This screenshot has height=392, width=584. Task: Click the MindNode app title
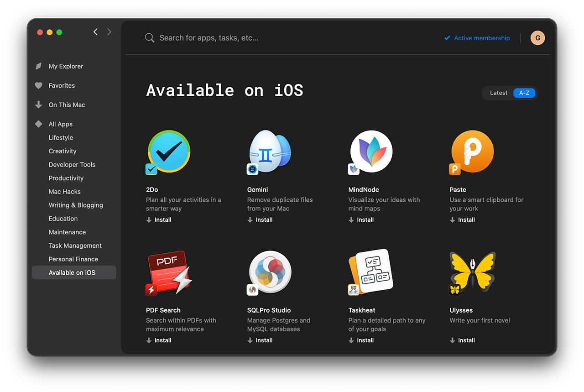click(x=364, y=190)
